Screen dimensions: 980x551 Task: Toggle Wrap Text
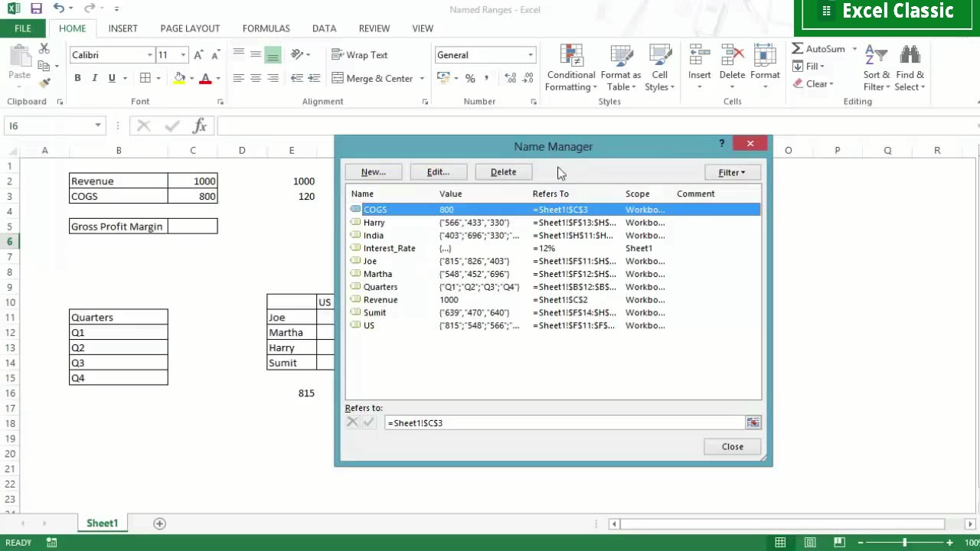tap(360, 55)
